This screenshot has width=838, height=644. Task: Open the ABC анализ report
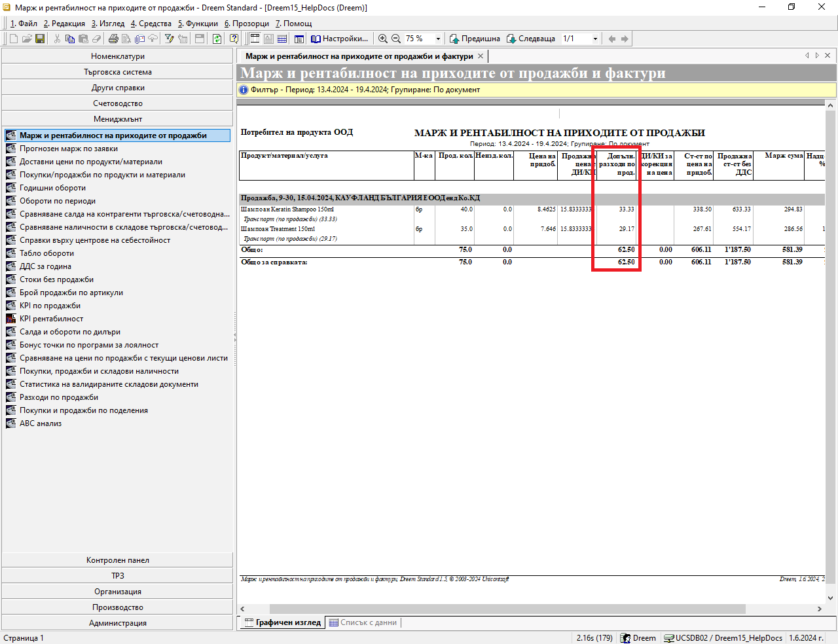[41, 423]
